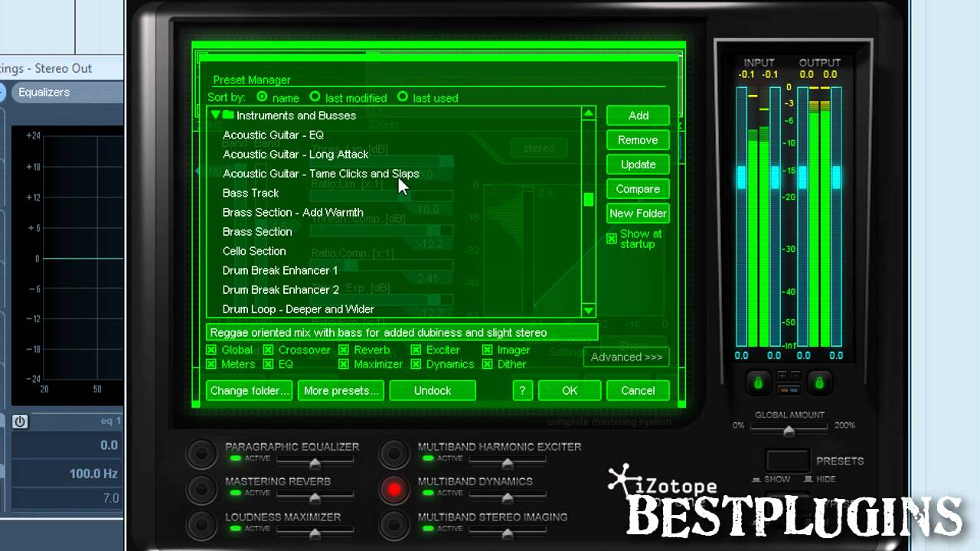This screenshot has width=980, height=551.
Task: Toggle the Meters checkbox
Action: tap(211, 364)
